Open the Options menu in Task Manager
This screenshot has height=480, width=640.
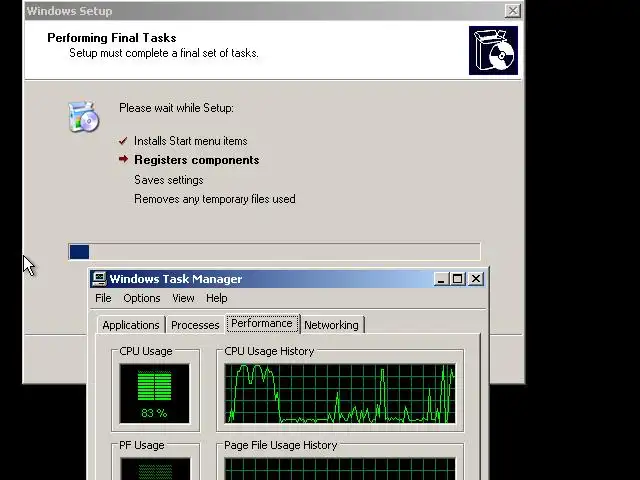(142, 298)
